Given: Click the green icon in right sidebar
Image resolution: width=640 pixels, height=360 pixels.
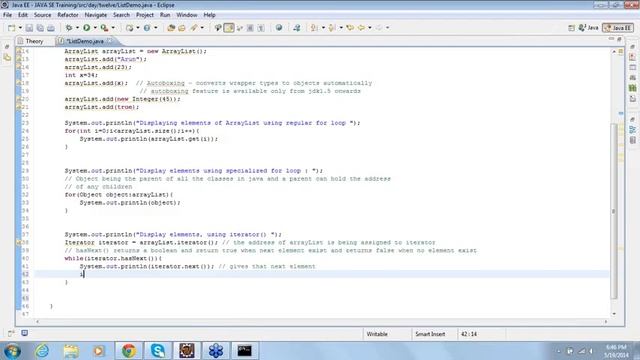Looking at the screenshot, I should coord(632,88).
